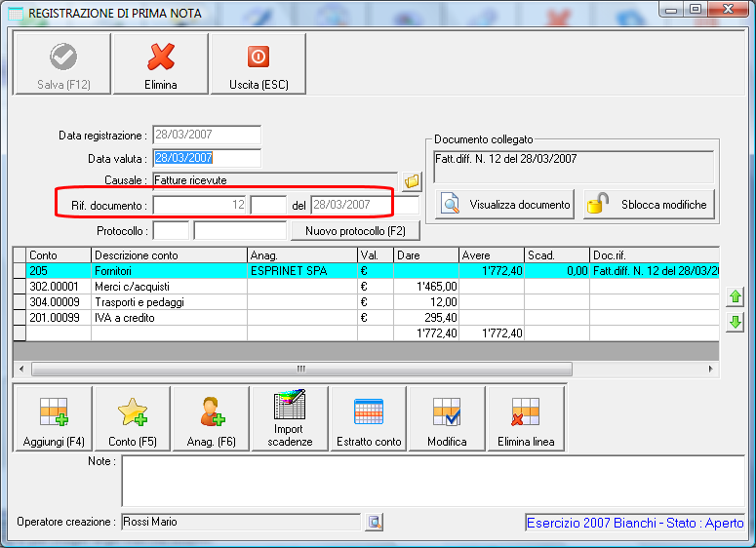The image size is (756, 548).
Task: Click the horizontal scrollbar thumb
Action: [301, 369]
